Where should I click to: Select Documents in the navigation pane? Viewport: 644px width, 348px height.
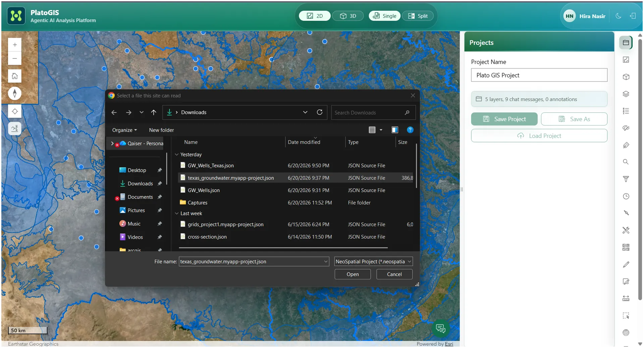(x=140, y=197)
